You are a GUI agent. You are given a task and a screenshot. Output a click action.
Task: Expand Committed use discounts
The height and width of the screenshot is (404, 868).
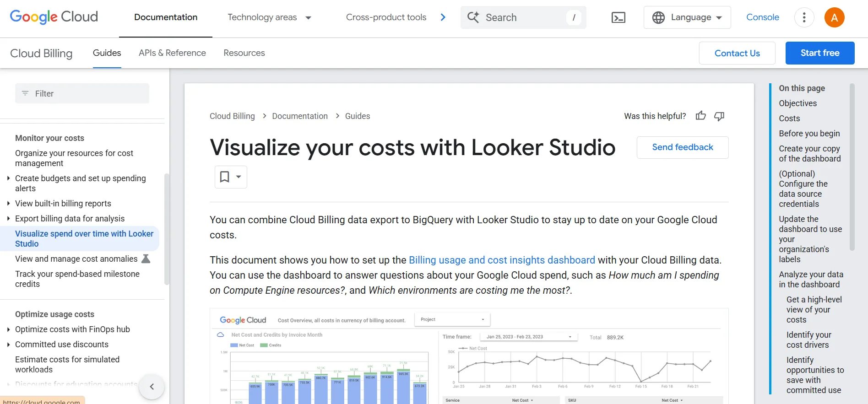(8, 344)
